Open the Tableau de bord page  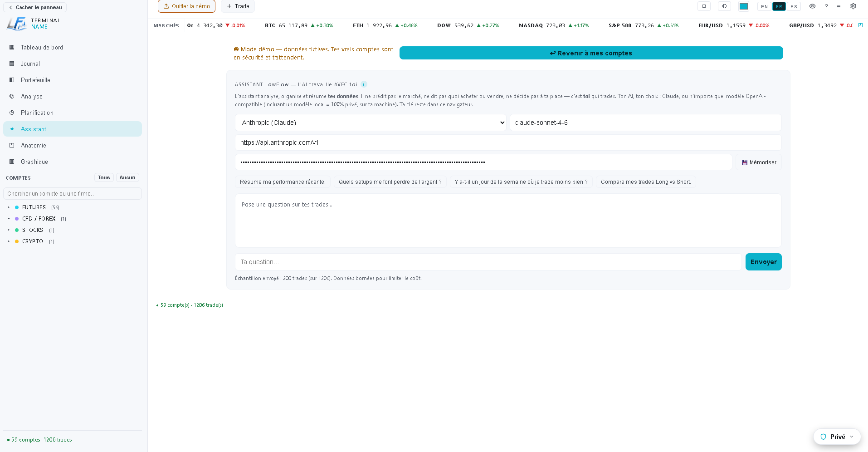click(x=73, y=47)
